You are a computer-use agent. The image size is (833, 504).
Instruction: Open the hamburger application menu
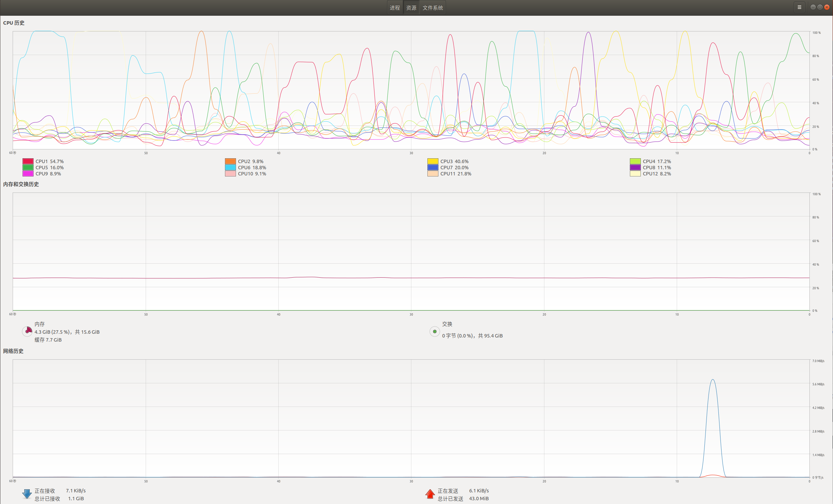[x=799, y=7]
